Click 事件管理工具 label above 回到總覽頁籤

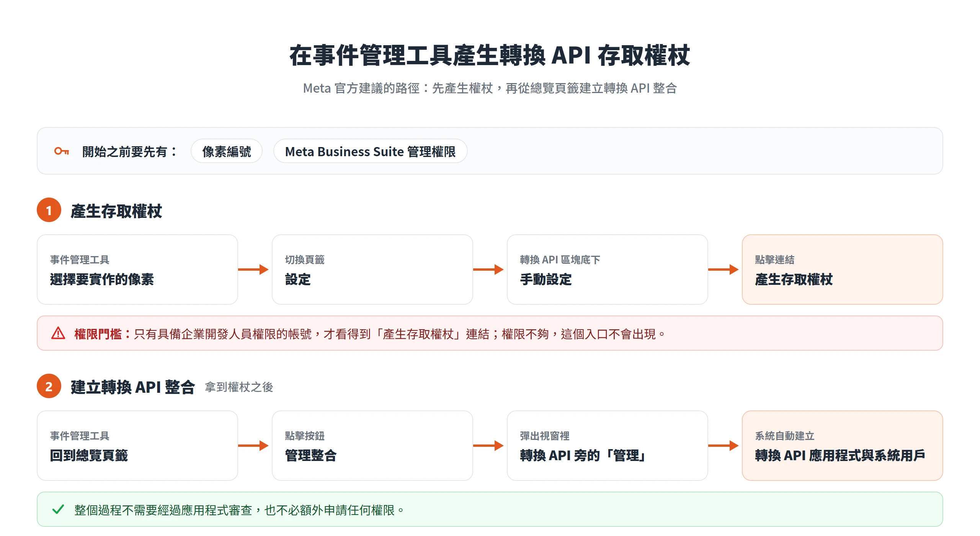80,436
